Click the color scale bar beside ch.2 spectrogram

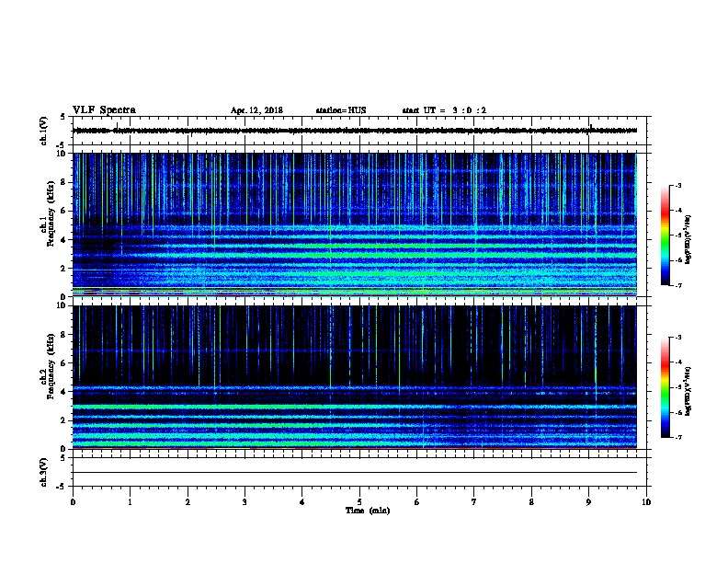(665, 387)
